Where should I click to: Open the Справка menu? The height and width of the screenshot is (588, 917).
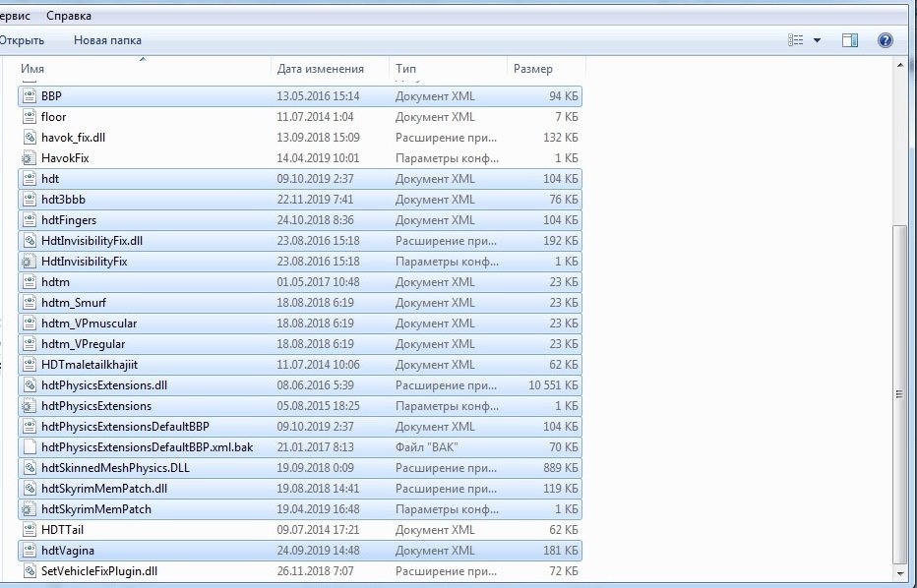(69, 16)
